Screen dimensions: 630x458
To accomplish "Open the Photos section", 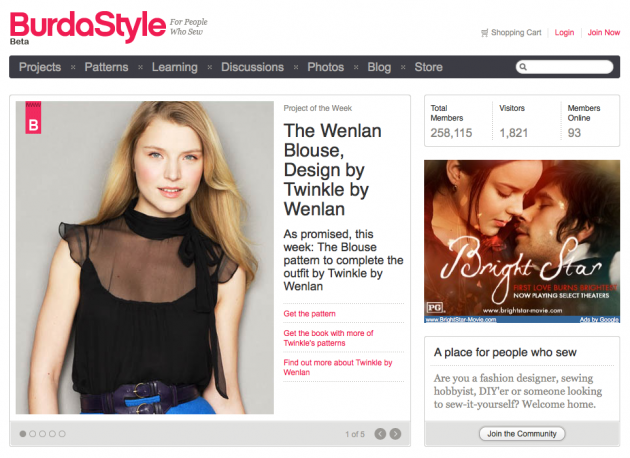I will click(325, 67).
